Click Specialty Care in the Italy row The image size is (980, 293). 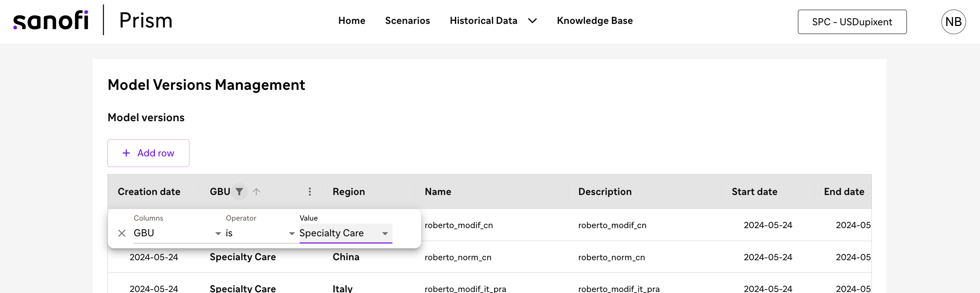click(x=243, y=289)
